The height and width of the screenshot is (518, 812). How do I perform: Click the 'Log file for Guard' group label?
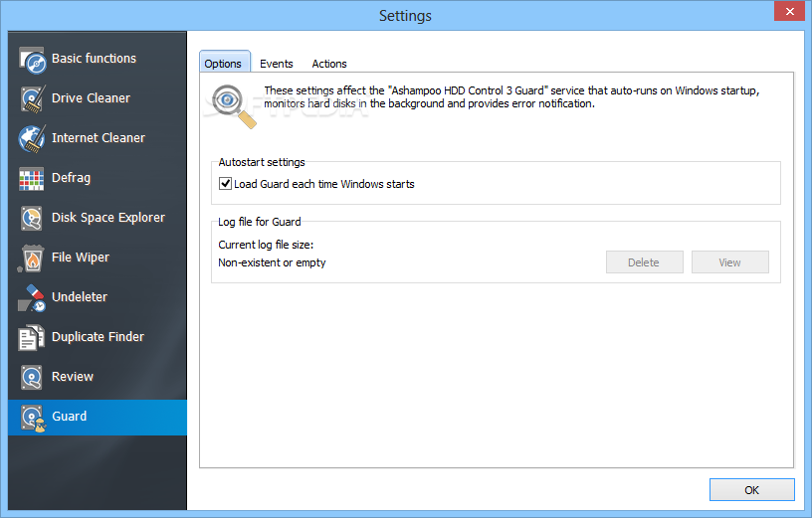(x=260, y=222)
